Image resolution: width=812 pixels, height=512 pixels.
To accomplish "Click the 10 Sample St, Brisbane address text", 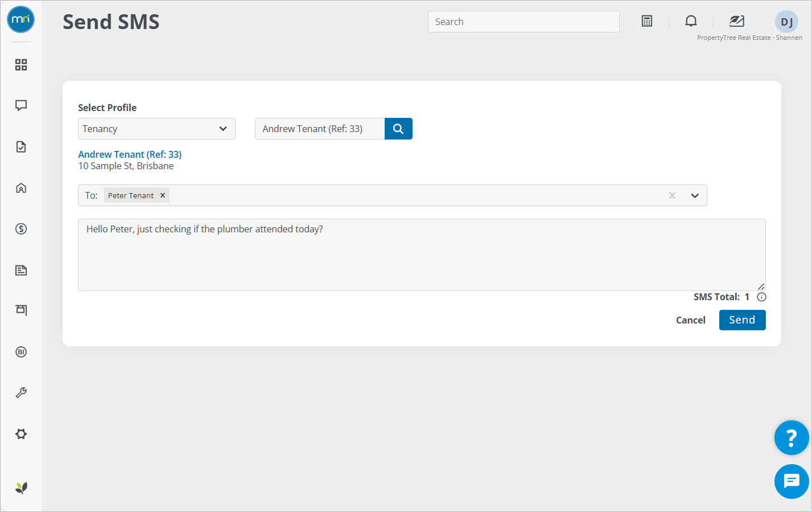I will click(x=126, y=166).
